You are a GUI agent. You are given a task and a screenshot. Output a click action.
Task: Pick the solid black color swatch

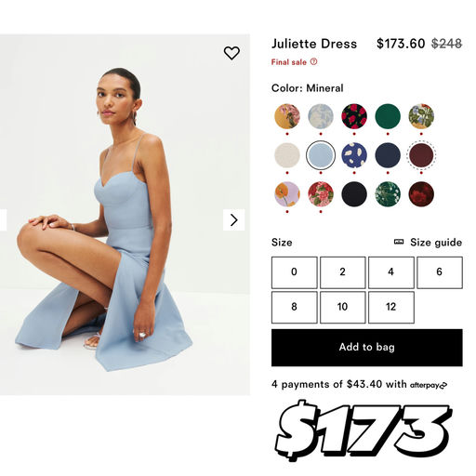(354, 194)
